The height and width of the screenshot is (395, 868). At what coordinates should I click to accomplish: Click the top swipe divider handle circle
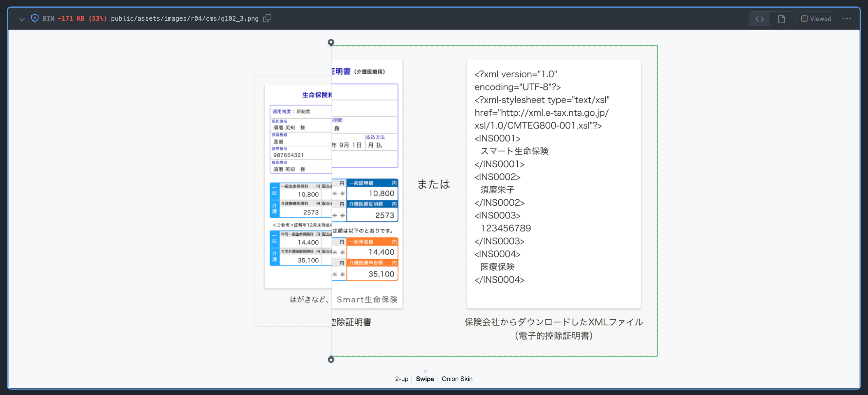pyautogui.click(x=331, y=43)
